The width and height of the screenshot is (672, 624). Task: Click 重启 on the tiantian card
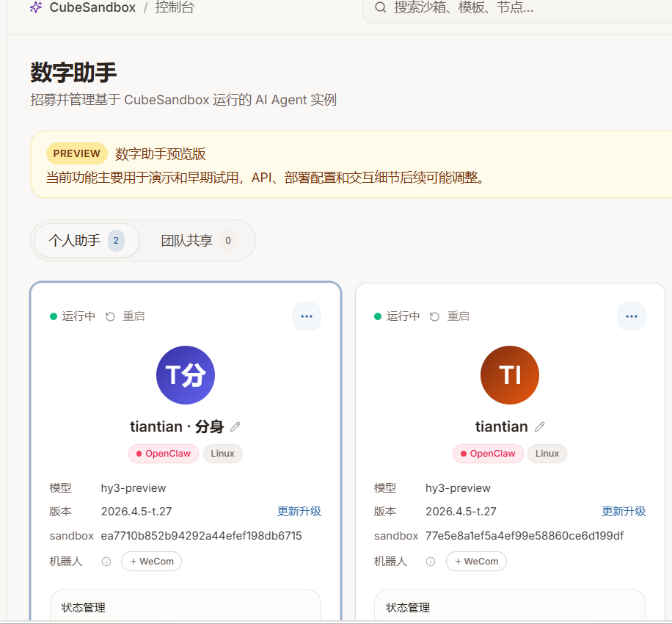coord(458,316)
